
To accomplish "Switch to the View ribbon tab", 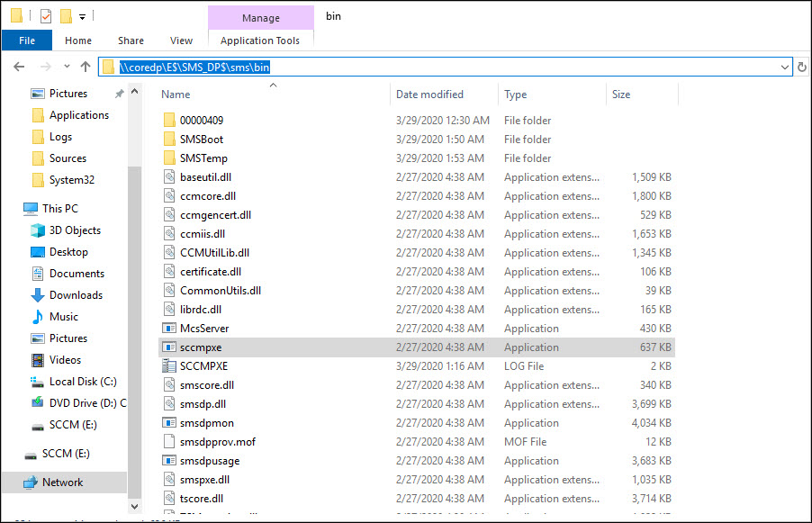I will [181, 41].
